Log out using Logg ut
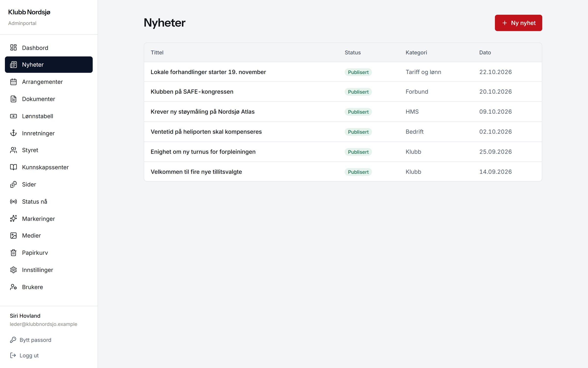 click(x=24, y=355)
